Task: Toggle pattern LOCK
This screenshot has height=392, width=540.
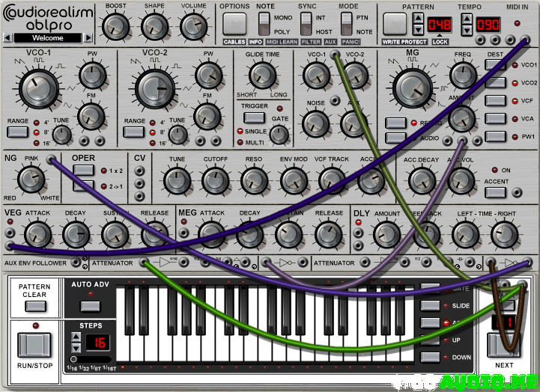Action: tap(440, 42)
